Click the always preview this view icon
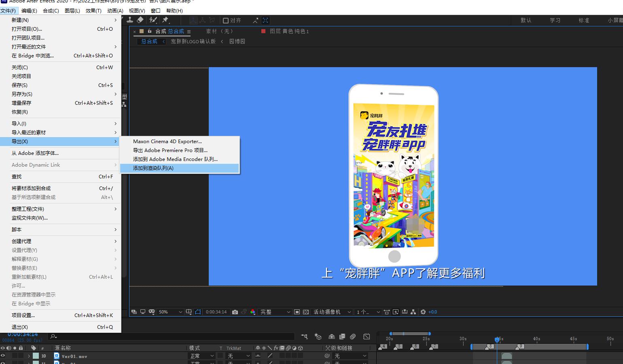623x364 pixels. (x=134, y=312)
